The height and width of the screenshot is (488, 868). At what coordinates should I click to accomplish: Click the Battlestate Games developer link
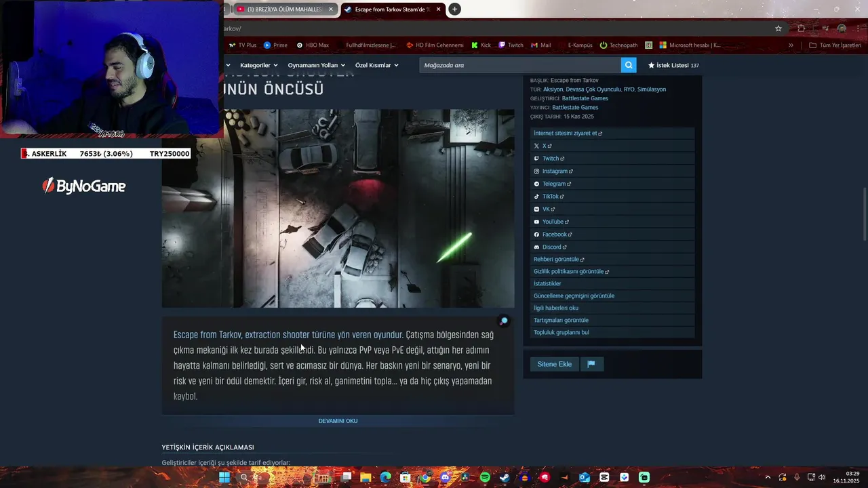(x=585, y=98)
